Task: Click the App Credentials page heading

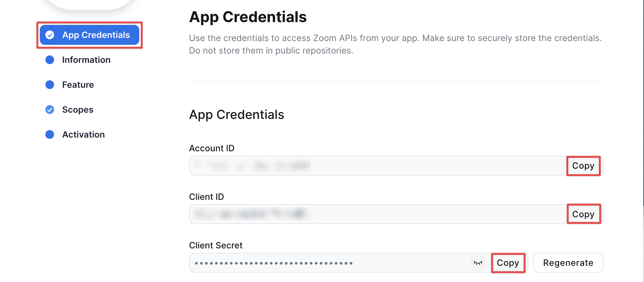Action: tap(248, 17)
